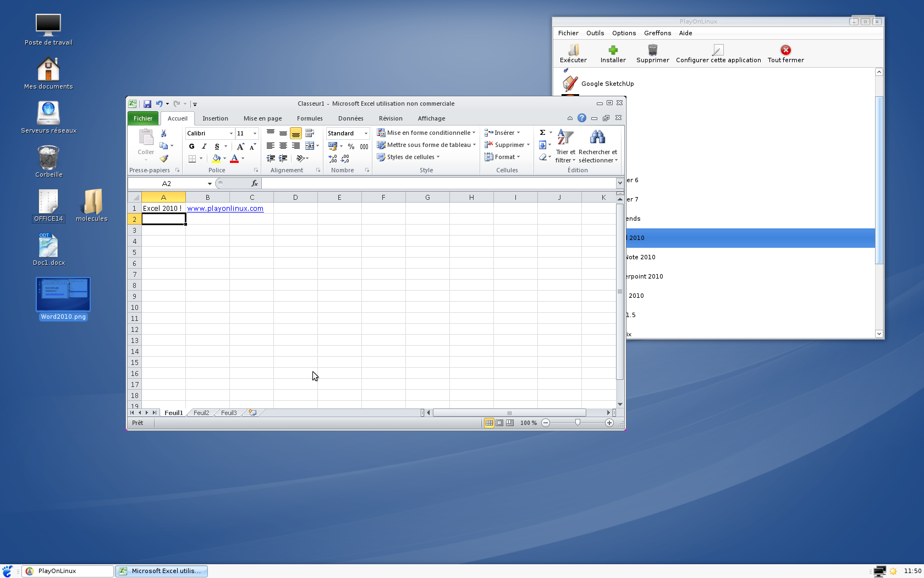924x578 pixels.
Task: Open the Feuil2 sheet tab
Action: click(x=201, y=413)
